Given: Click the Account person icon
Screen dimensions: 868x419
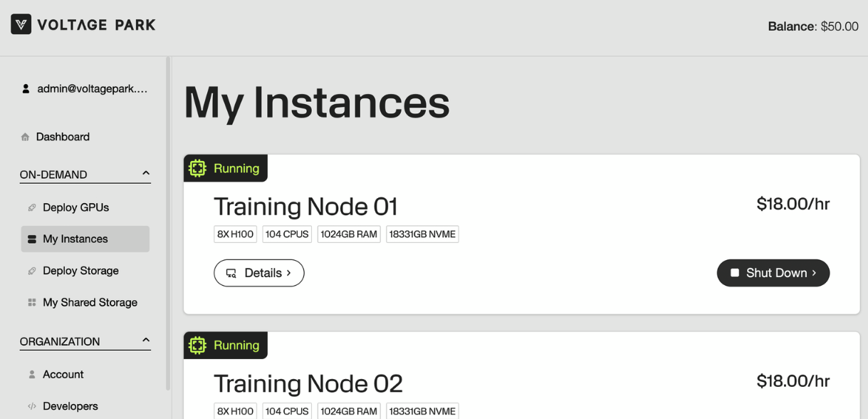Looking at the screenshot, I should [x=31, y=374].
